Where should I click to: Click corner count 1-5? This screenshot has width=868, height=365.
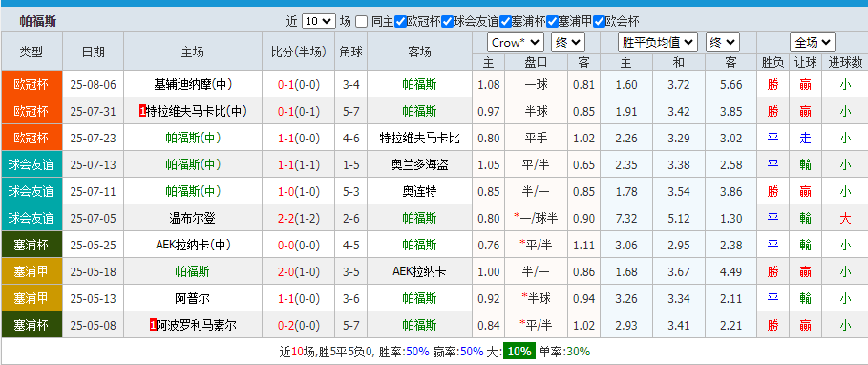(x=351, y=164)
